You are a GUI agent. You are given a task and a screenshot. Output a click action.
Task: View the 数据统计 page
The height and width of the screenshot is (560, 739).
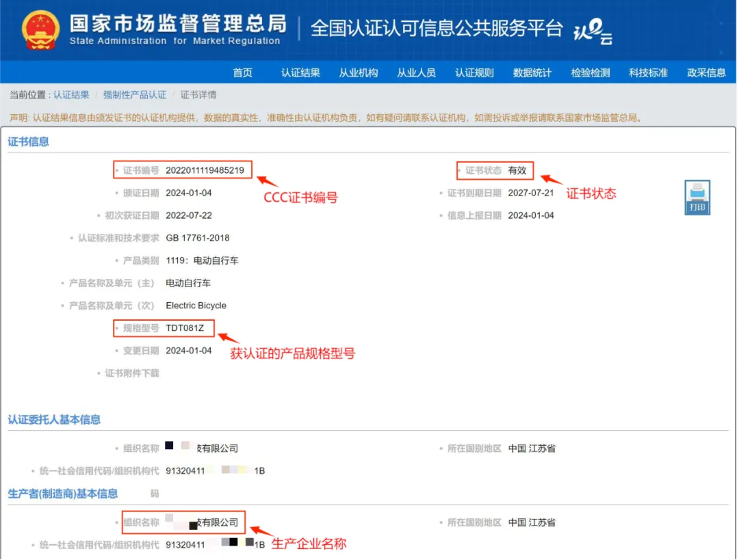click(532, 72)
